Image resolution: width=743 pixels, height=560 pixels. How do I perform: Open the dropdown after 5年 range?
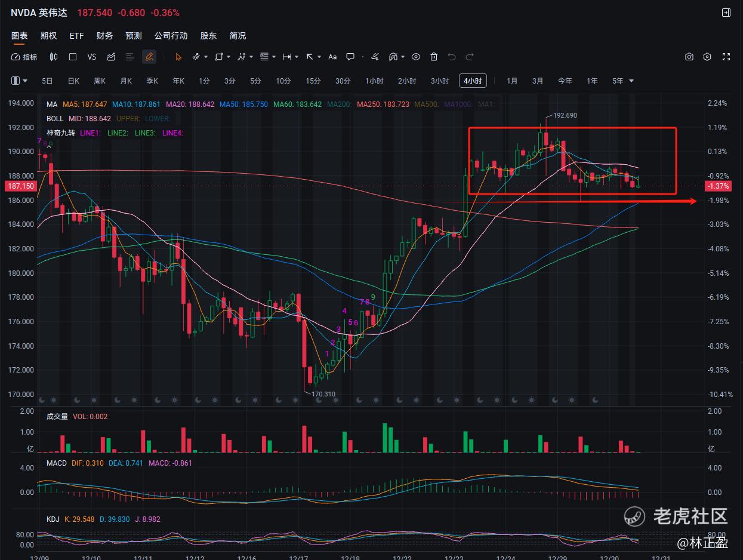(631, 81)
